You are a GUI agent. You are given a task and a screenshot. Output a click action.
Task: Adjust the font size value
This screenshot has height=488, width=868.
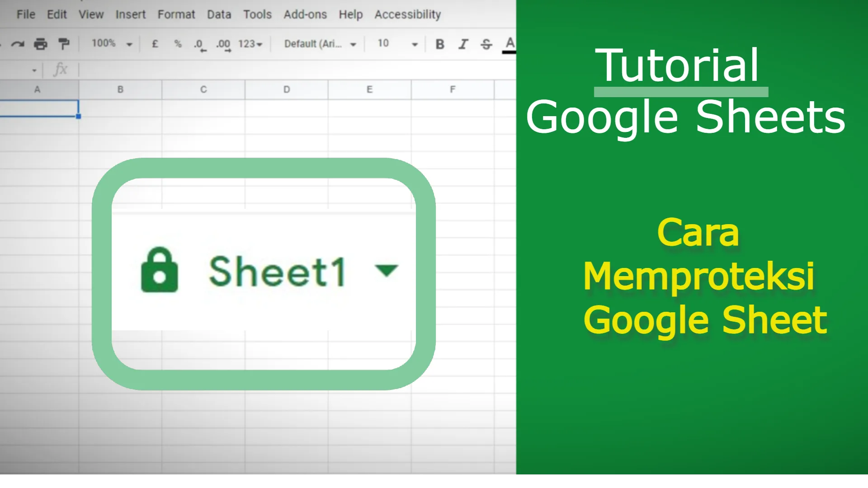coord(383,43)
